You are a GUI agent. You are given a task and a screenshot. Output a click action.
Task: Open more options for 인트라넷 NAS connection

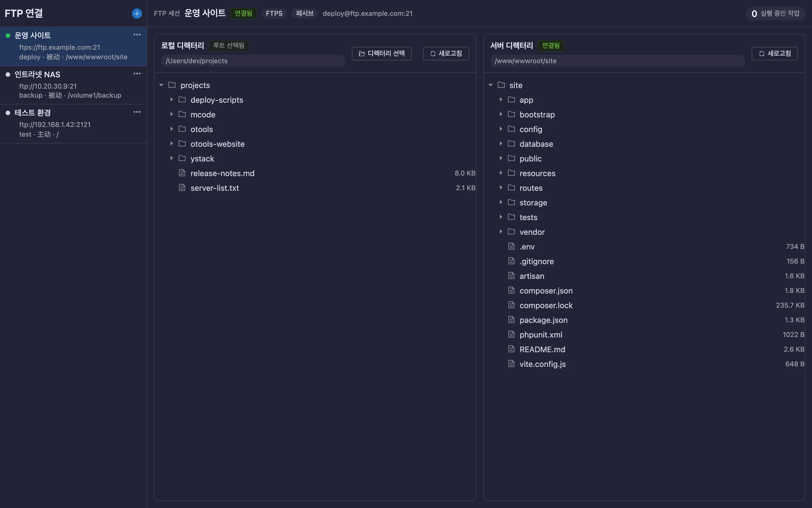coord(137,74)
